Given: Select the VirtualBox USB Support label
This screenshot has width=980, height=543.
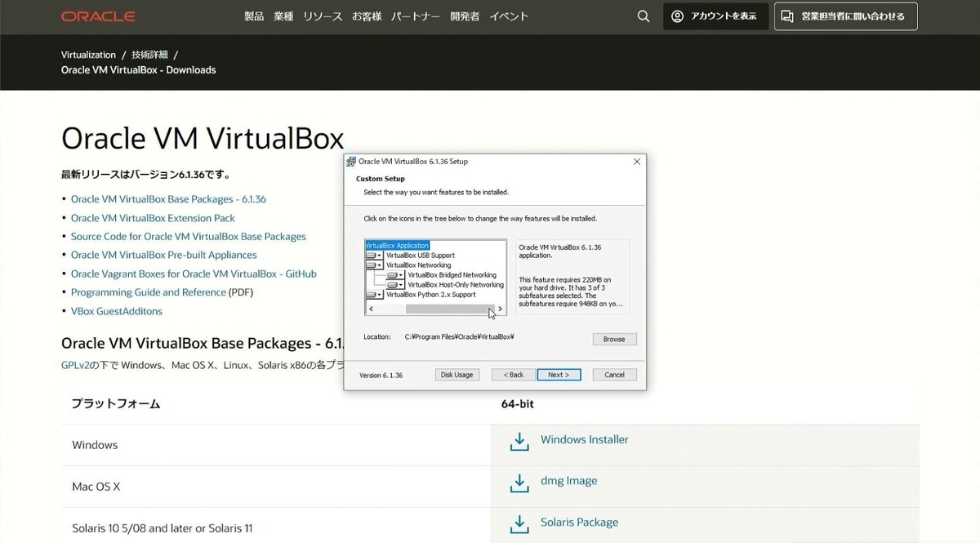Looking at the screenshot, I should click(421, 256).
